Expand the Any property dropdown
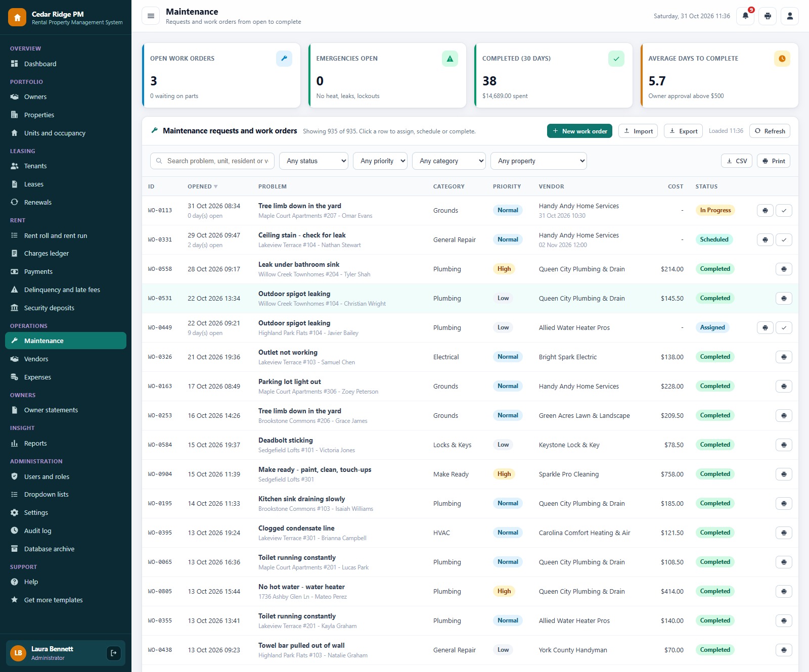Image resolution: width=809 pixels, height=672 pixels. coord(538,161)
